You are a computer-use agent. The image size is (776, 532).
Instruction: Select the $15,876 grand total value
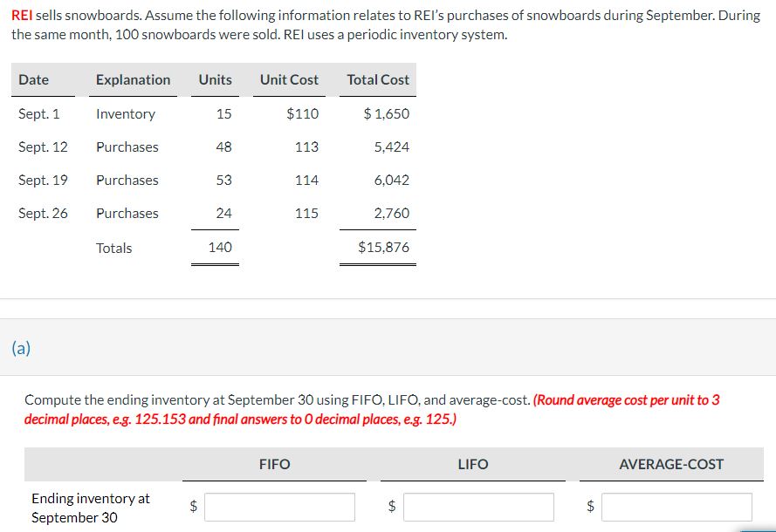(x=383, y=247)
